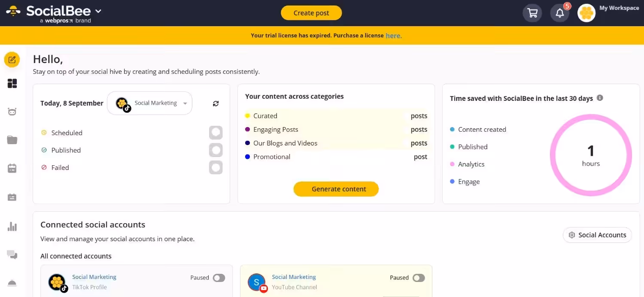Screen dimensions: 644x297
Task: Expand the SocialBee logo dropdown chevron
Action: 98,11
